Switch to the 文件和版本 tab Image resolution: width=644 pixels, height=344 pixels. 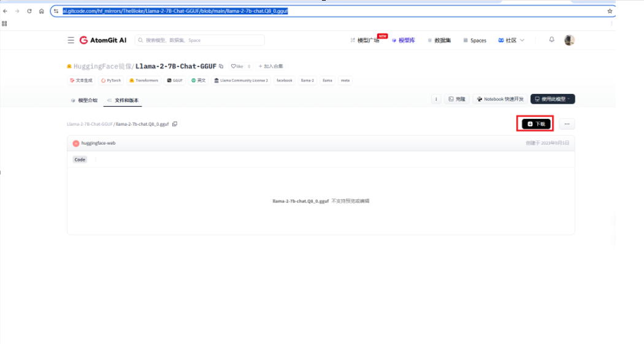pos(123,100)
